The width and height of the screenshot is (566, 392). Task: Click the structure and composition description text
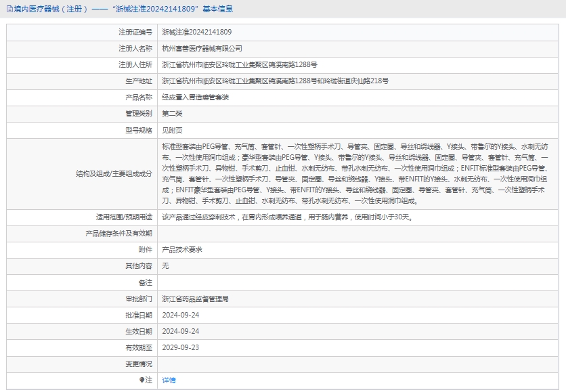(355, 173)
